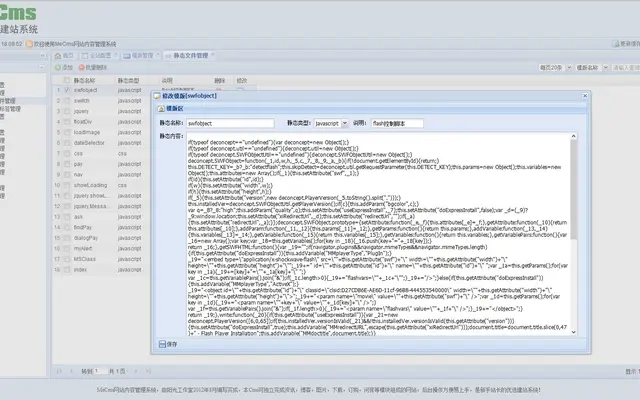Select the MSClass table row
This screenshot has width=640, height=400.
(x=102, y=259)
